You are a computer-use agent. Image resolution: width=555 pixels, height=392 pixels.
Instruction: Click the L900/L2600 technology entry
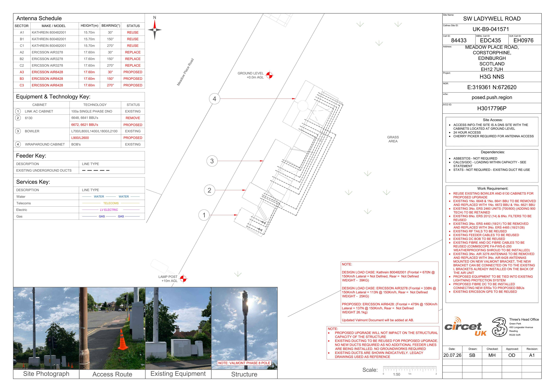point(80,138)
